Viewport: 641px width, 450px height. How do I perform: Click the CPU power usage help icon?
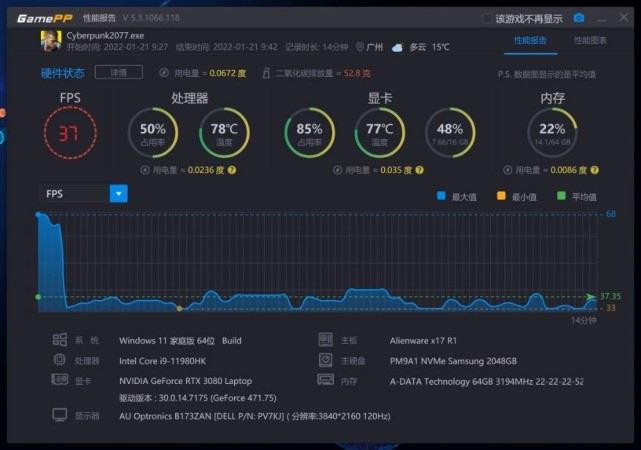pyautogui.click(x=232, y=170)
